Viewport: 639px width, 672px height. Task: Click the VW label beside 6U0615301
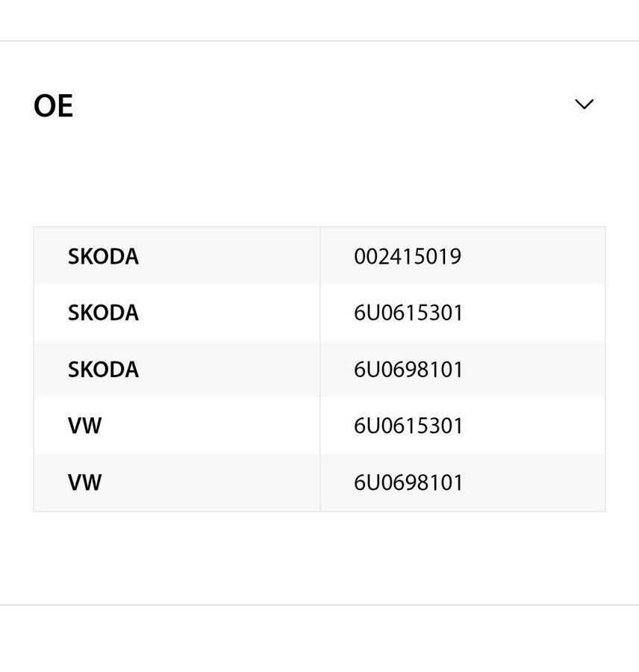pos(85,426)
